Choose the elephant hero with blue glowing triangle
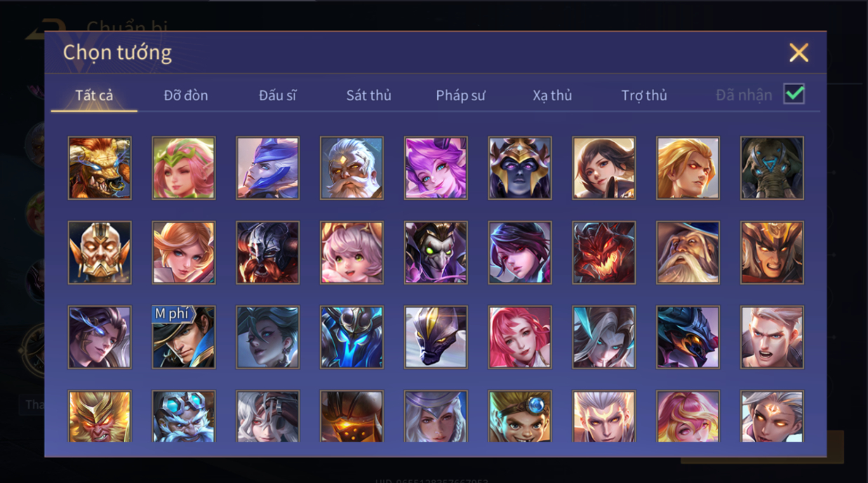The width and height of the screenshot is (868, 483). pos(772,168)
